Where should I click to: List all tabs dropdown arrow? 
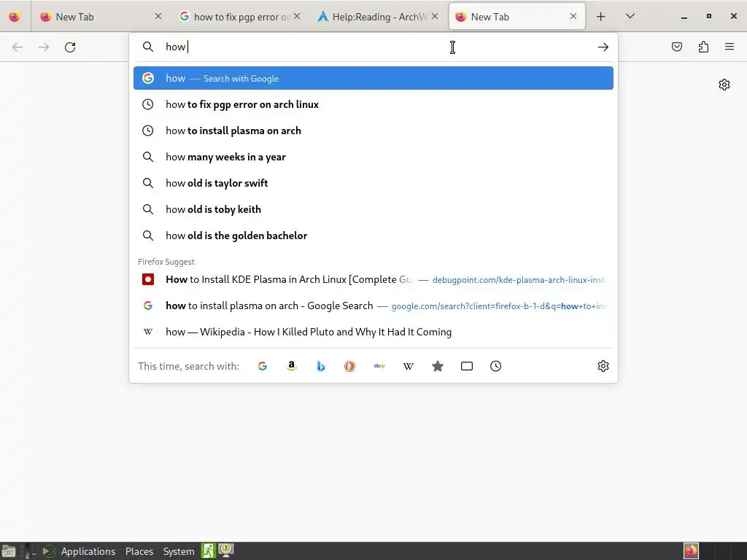click(630, 17)
